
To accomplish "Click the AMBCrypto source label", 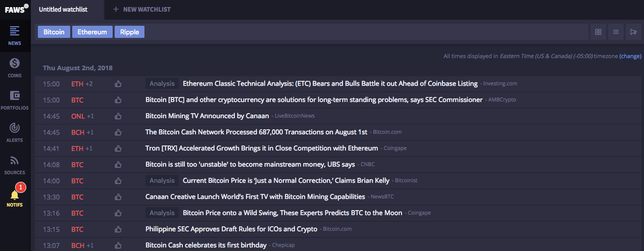I will coord(502,100).
